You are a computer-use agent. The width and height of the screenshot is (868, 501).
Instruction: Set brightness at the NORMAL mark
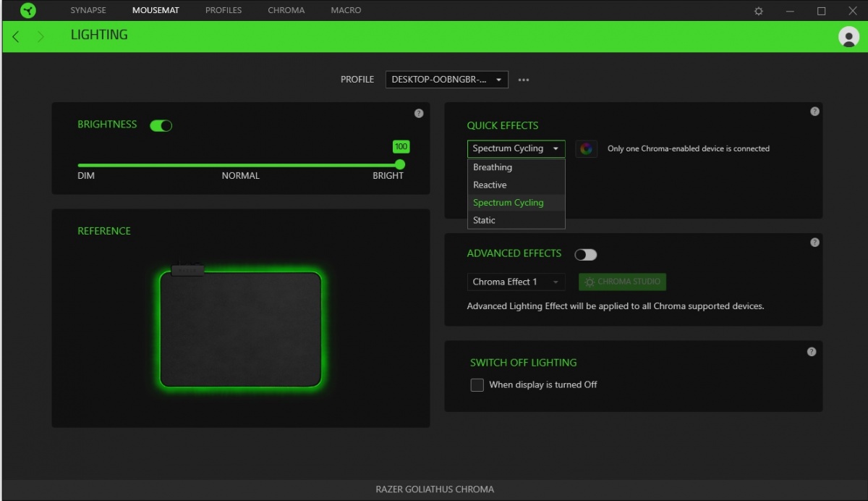(x=240, y=165)
